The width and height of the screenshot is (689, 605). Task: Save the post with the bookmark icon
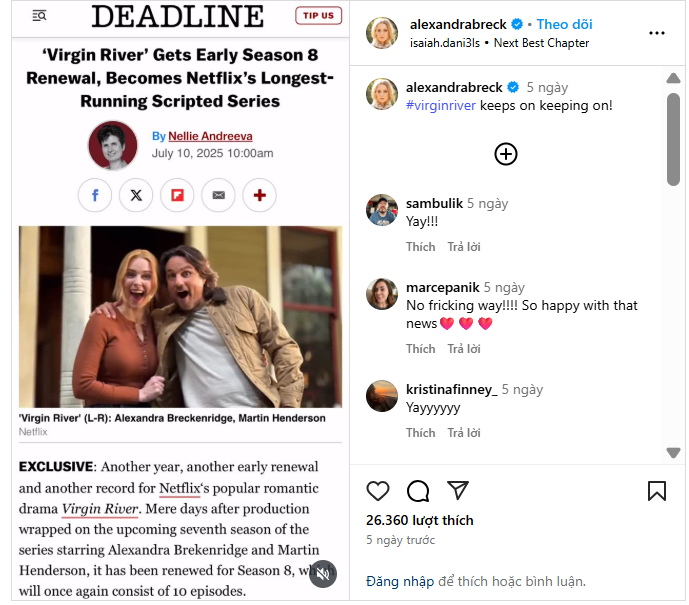657,491
